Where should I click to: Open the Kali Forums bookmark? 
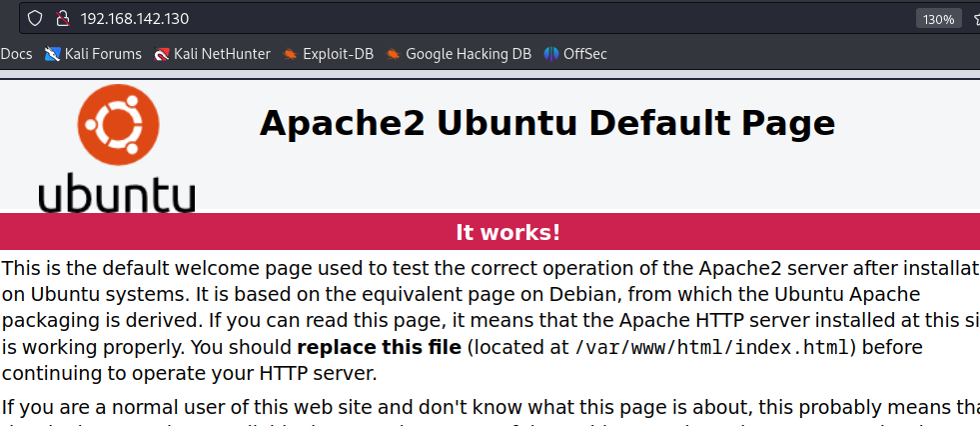pos(93,54)
